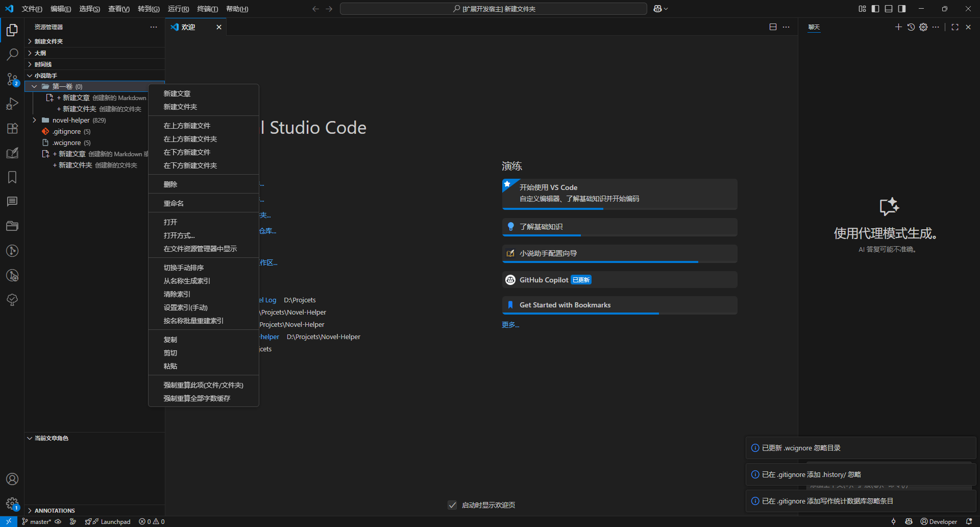Open the Run and Debug view
Viewport: 980px width, 527px height.
12,104
